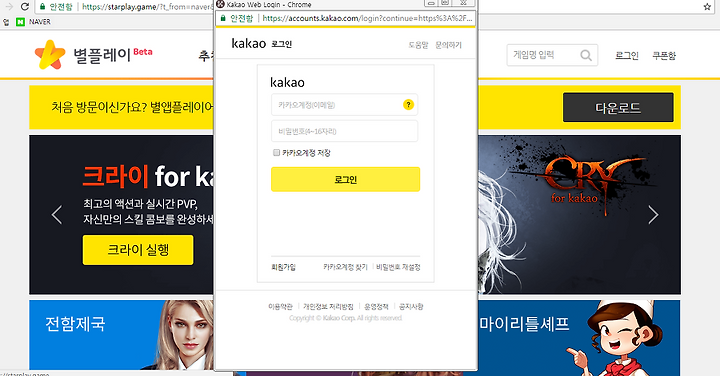
Task: Click the 다운로드 download button
Action: pos(618,107)
